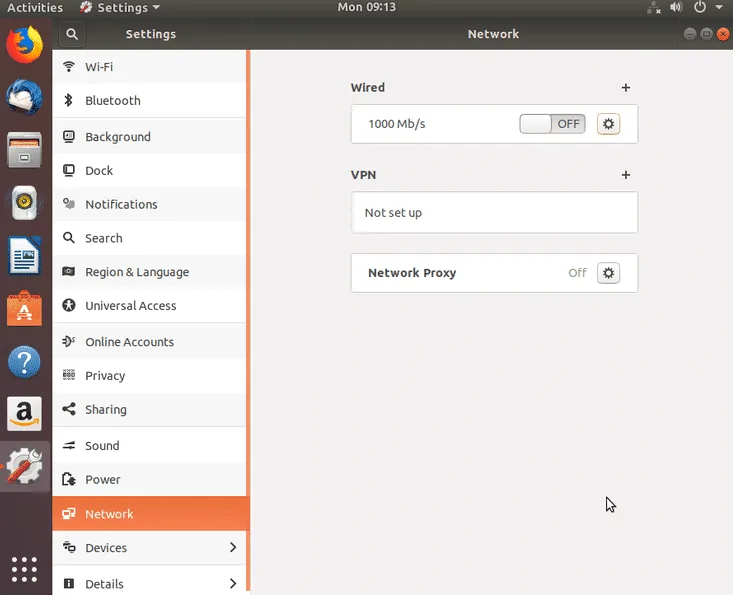Image resolution: width=733 pixels, height=596 pixels.
Task: Open the Settings app menu dropdown
Action: tap(120, 7)
